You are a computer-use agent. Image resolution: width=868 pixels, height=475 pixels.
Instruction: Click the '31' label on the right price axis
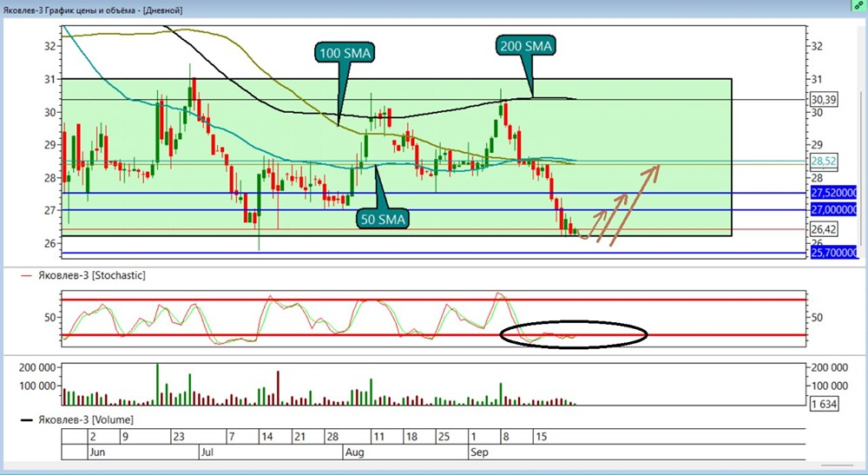click(x=817, y=79)
